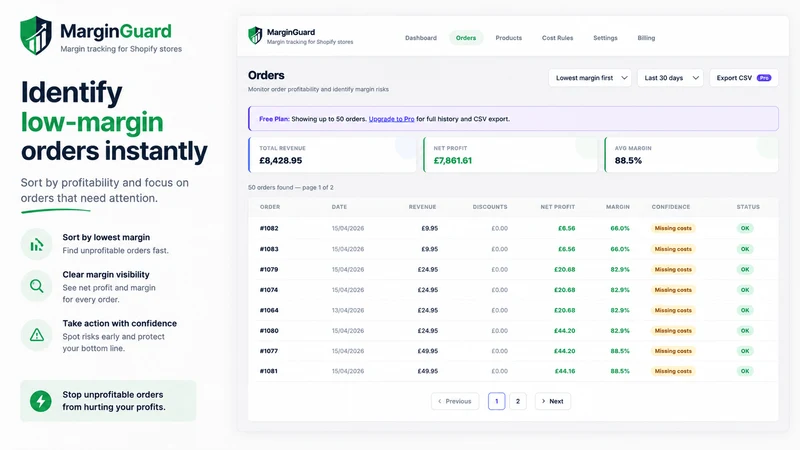Viewport: 800px width, 450px height.
Task: Open order #1074
Action: point(269,290)
